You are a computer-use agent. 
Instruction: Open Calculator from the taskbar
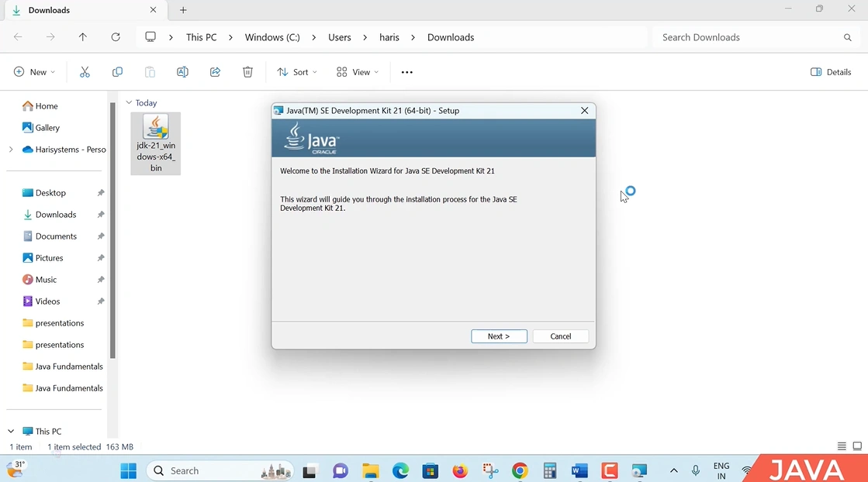(550, 471)
